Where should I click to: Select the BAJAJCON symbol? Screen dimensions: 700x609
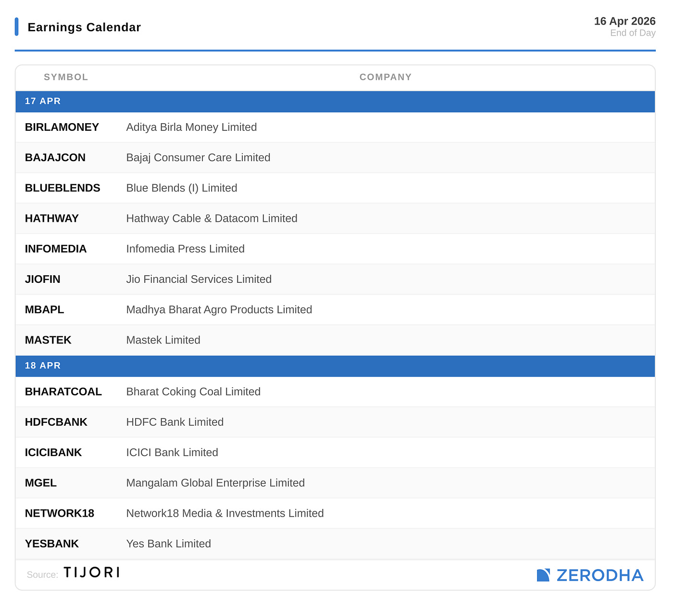pos(55,158)
